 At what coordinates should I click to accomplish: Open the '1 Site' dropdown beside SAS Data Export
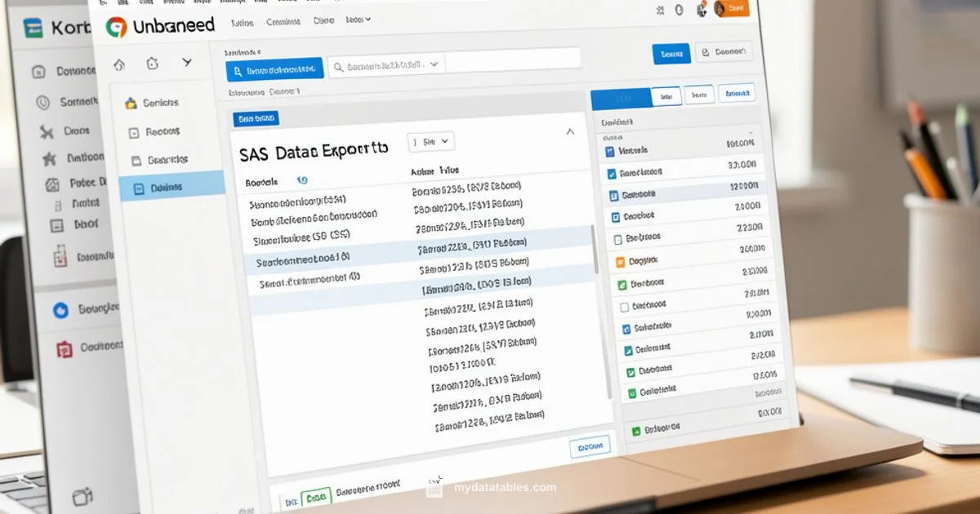pyautogui.click(x=430, y=141)
